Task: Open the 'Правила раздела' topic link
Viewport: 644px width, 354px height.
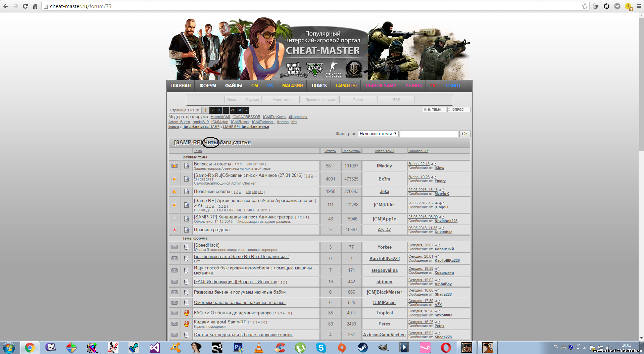Action: pos(212,230)
